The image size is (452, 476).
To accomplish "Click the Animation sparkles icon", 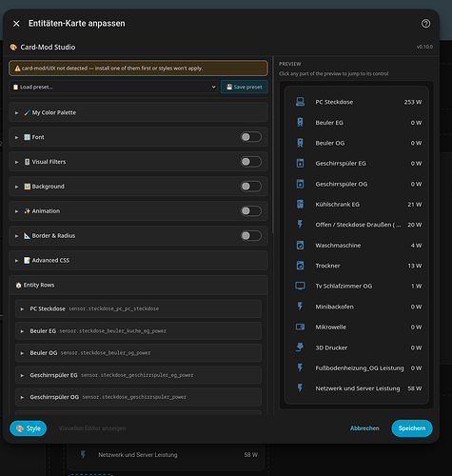I will (x=28, y=211).
